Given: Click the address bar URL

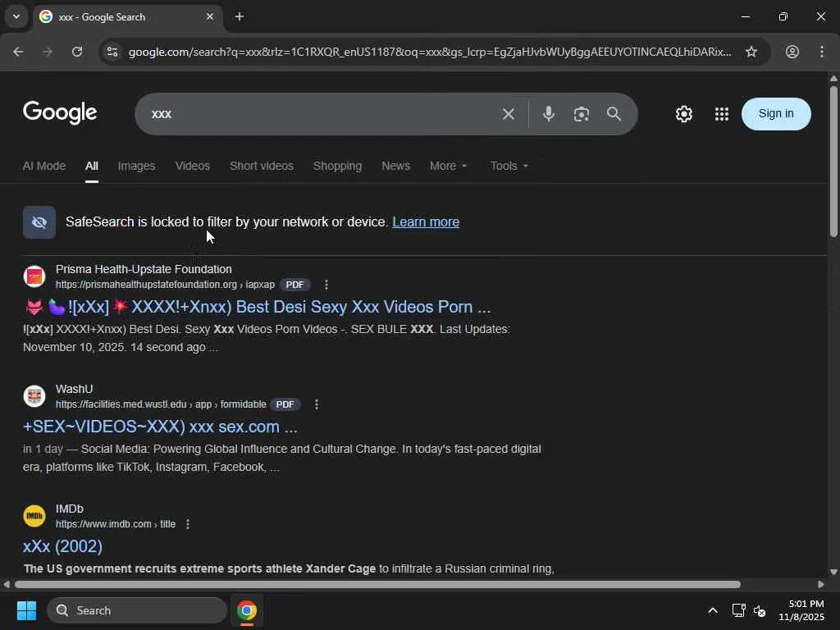Looking at the screenshot, I should [x=430, y=52].
